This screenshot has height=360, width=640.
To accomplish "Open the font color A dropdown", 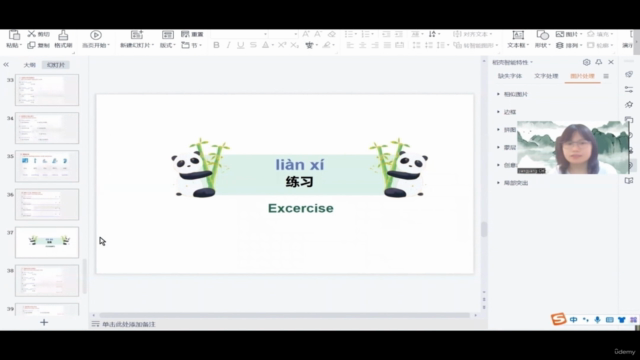I will (268, 45).
